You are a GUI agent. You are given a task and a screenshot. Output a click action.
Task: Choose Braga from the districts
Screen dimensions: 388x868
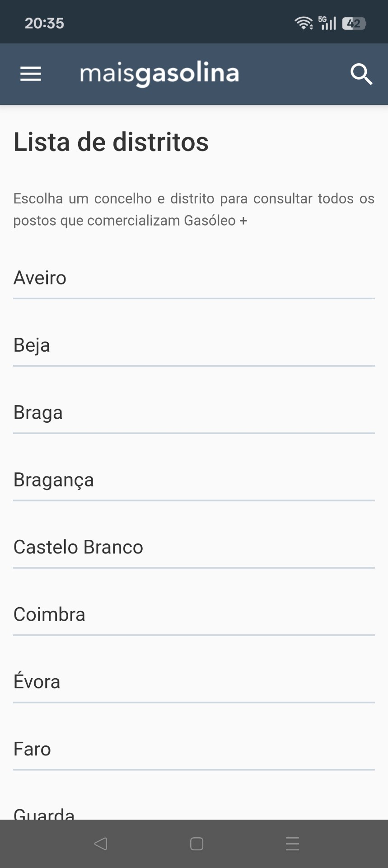click(x=38, y=413)
